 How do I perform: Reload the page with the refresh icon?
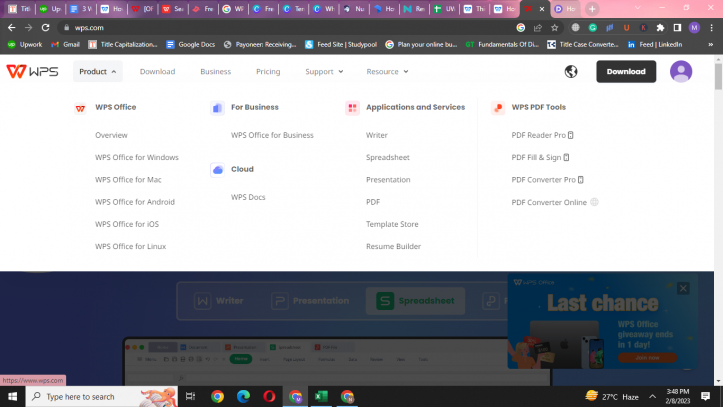click(x=45, y=28)
